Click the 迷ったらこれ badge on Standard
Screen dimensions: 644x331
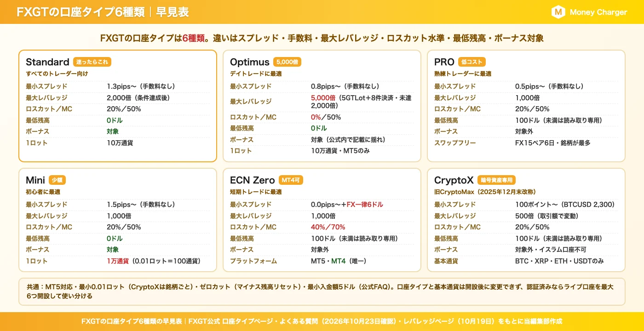coord(92,62)
